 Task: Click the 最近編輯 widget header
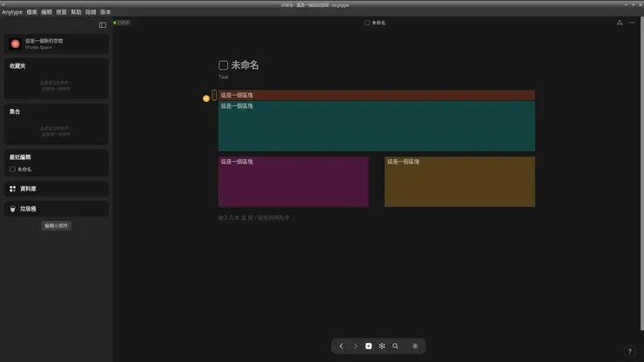pos(20,157)
